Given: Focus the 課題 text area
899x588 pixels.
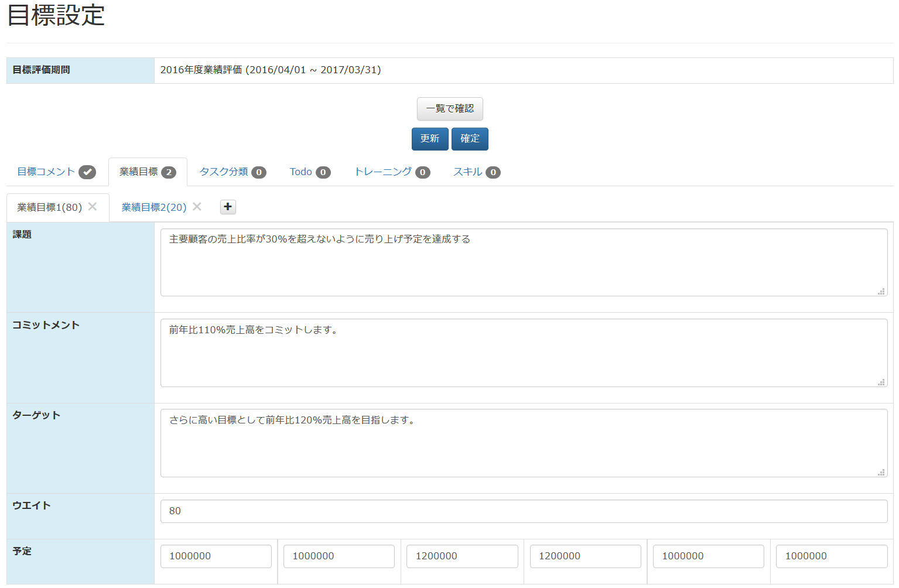Looking at the screenshot, I should point(524,262).
